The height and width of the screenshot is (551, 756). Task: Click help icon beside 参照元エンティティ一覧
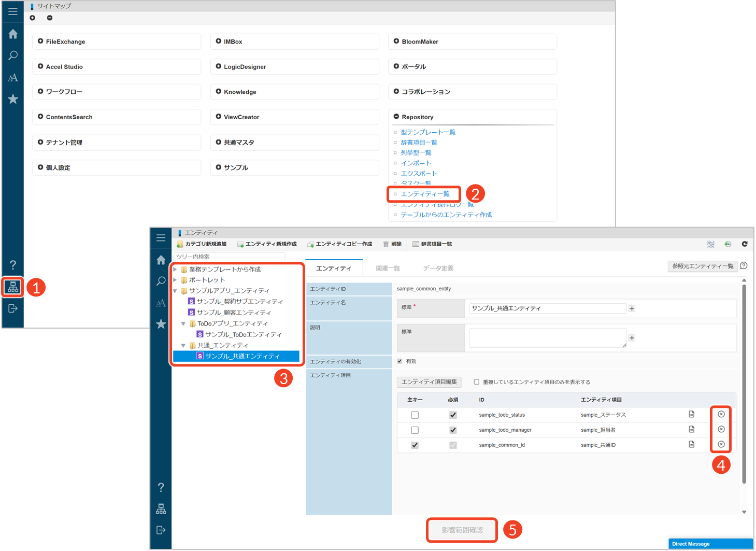(744, 266)
